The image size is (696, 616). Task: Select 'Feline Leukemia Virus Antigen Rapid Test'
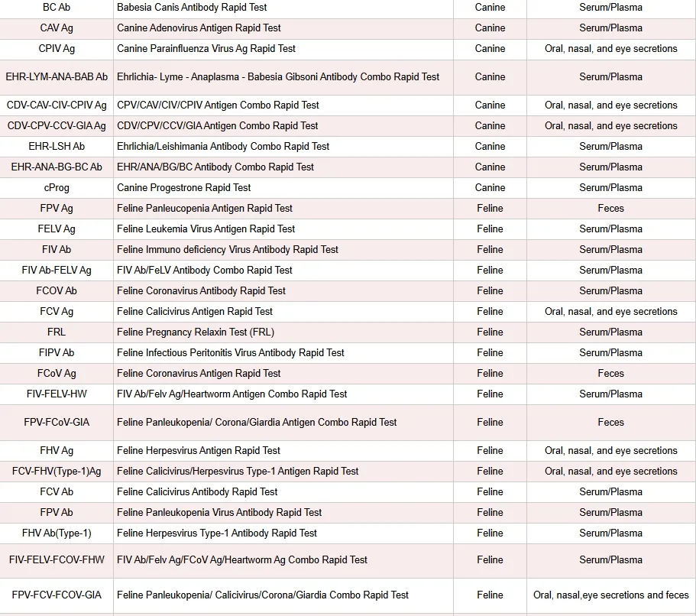[x=206, y=229]
